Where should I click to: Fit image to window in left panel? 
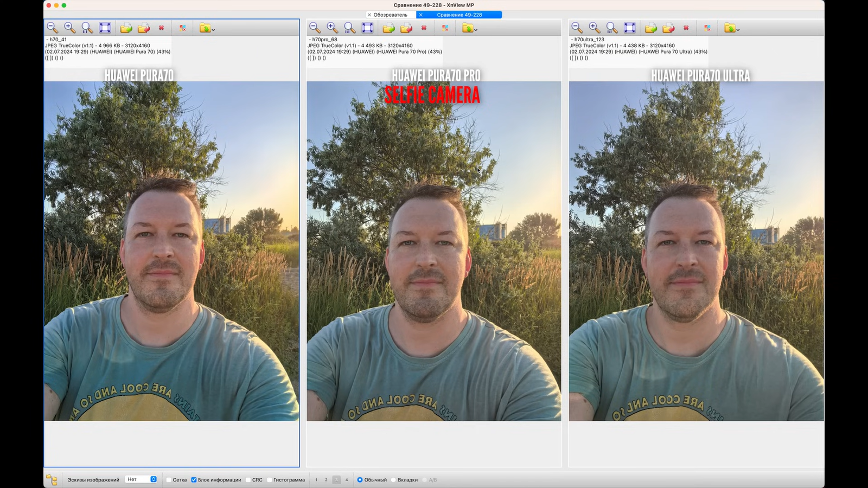tap(105, 28)
